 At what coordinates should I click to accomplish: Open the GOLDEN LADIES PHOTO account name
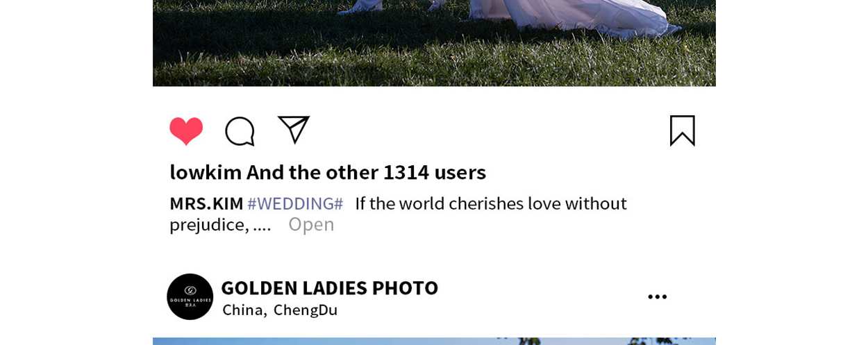tap(329, 287)
